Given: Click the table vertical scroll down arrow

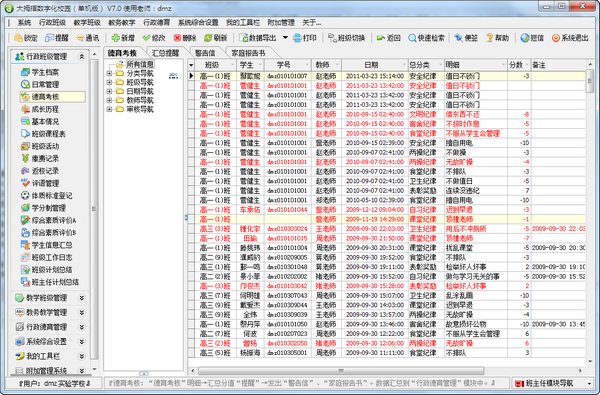Looking at the screenshot, I should [x=590, y=361].
